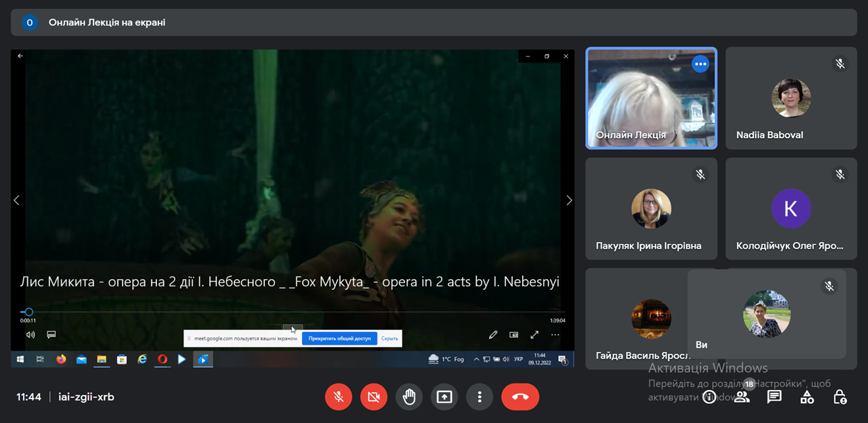The height and width of the screenshot is (423, 868).
Task: Show the participants list with 18 badge
Action: 742,397
